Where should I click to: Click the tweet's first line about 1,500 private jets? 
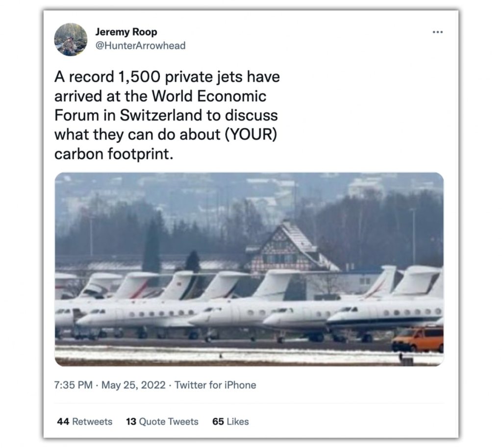(x=167, y=78)
